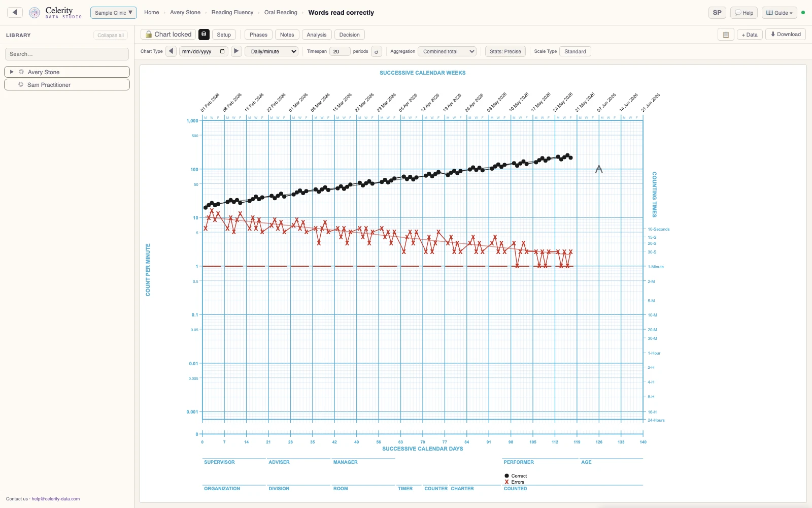Expand the Avery Stone tree arrow
Image resolution: width=812 pixels, height=508 pixels.
12,72
